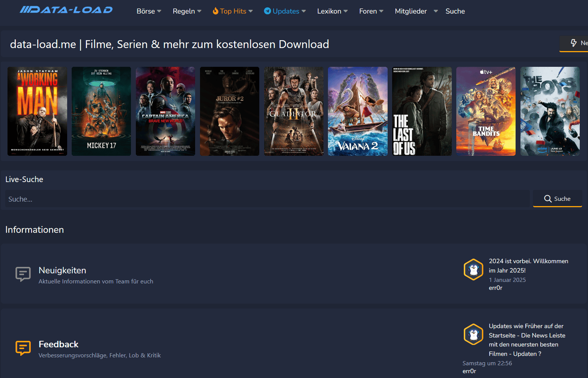Image resolution: width=588 pixels, height=378 pixels.
Task: Open the The Boys poster
Action: pyautogui.click(x=550, y=111)
